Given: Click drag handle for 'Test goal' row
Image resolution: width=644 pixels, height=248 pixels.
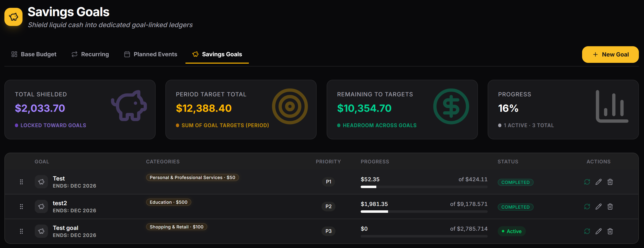Looking at the screenshot, I should point(21,231).
